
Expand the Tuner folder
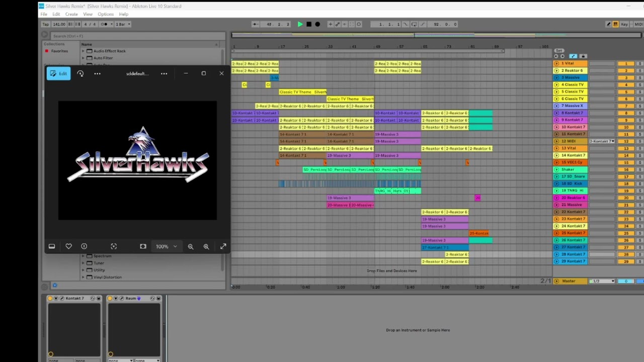[x=84, y=263]
